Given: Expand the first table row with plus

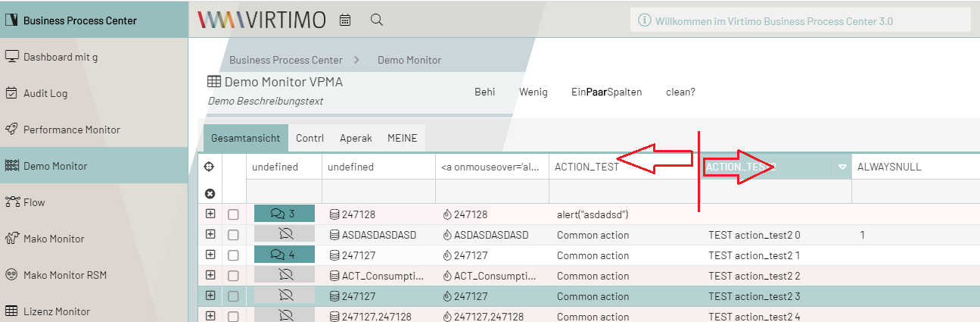Looking at the screenshot, I should [x=210, y=214].
